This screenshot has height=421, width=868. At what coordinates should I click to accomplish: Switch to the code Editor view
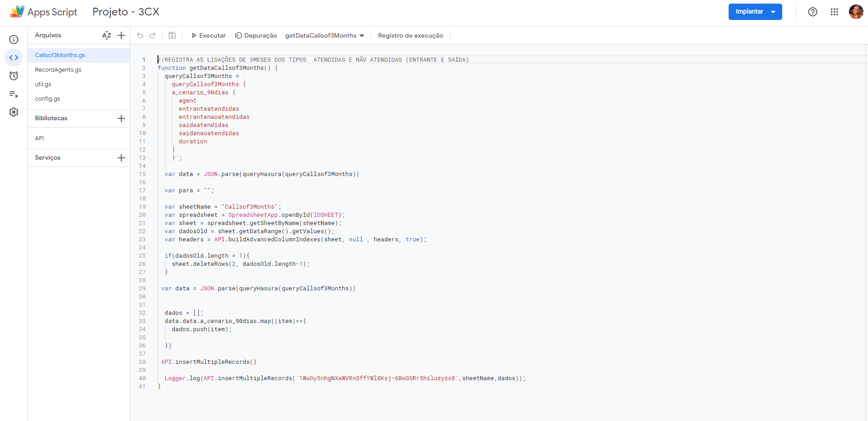[x=14, y=58]
